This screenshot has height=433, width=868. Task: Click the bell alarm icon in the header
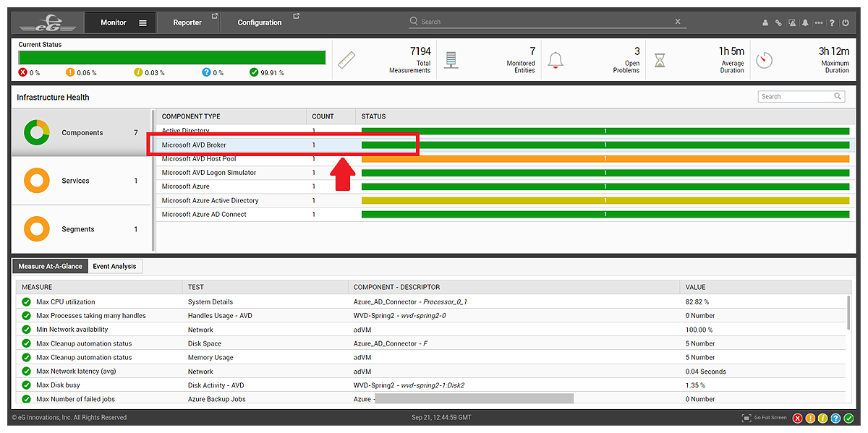(x=805, y=22)
